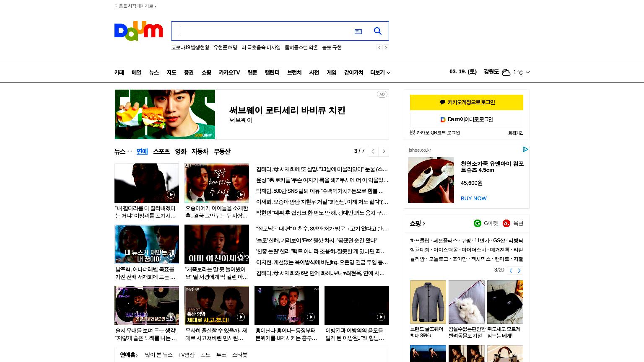Open 증권 in navigation bar
Viewport: 644px width, 362px height.
[189, 72]
